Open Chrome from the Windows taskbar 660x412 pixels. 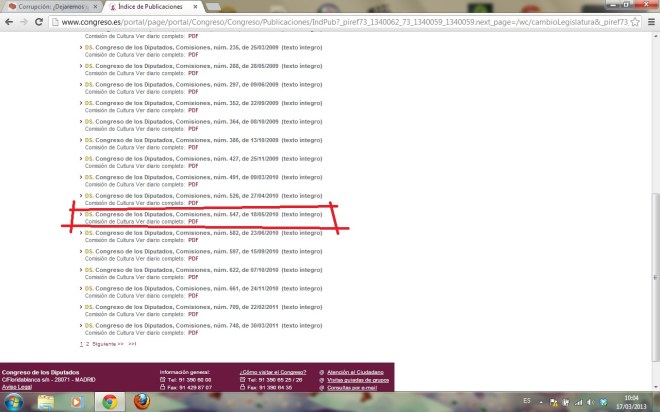click(109, 401)
